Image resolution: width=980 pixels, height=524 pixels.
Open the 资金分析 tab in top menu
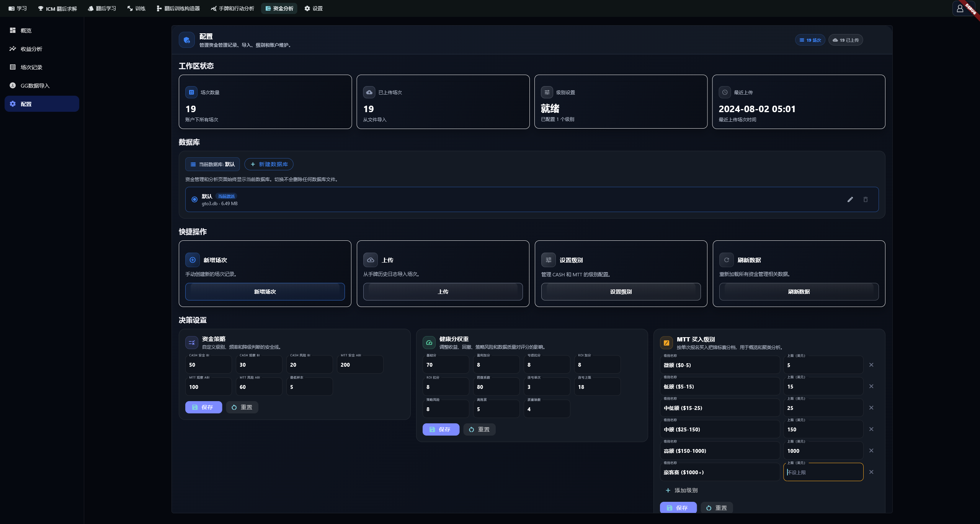(279, 8)
